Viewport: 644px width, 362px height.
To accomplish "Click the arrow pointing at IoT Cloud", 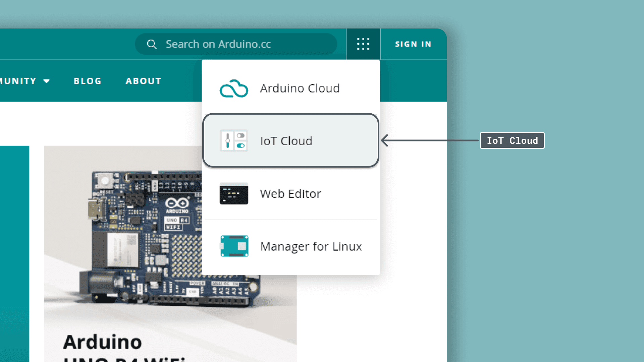I will [429, 140].
